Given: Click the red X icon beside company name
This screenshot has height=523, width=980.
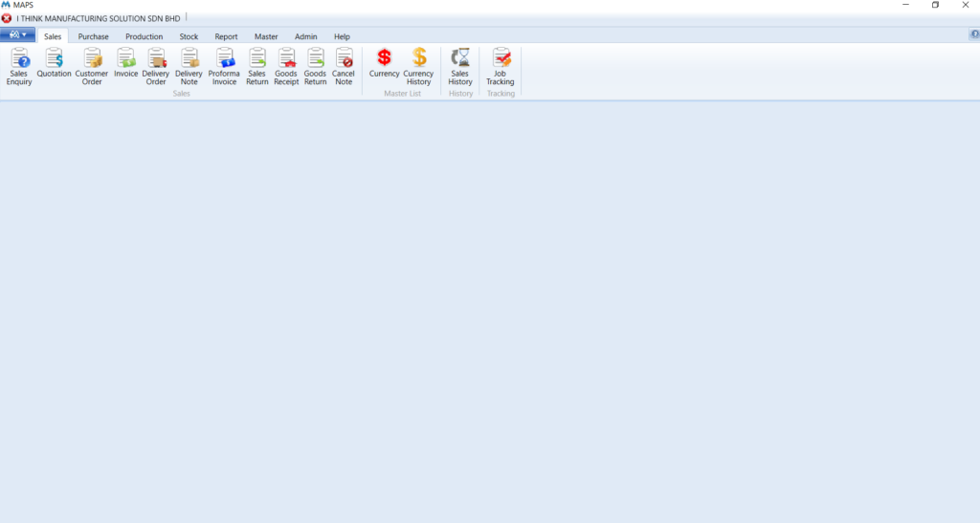Looking at the screenshot, I should coord(7,19).
